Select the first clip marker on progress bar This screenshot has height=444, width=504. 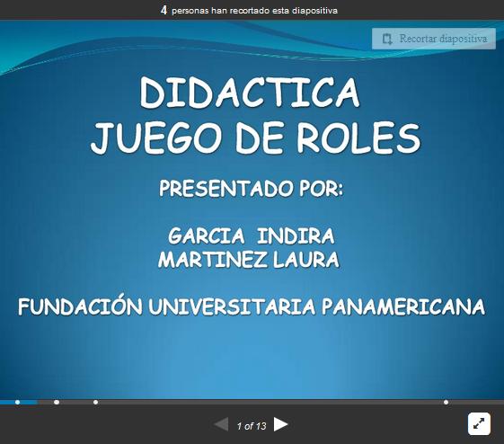(18, 402)
